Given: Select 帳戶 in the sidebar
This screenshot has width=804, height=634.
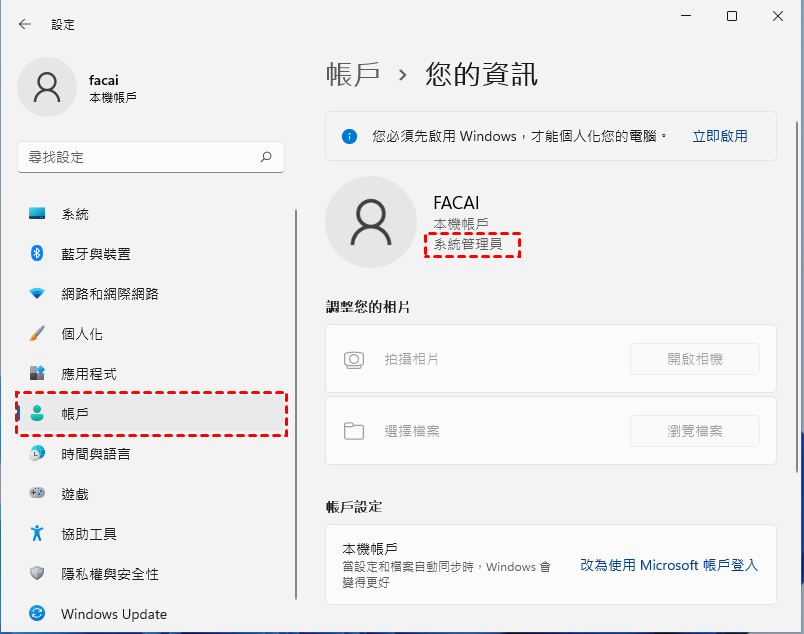Looking at the screenshot, I should (151, 413).
